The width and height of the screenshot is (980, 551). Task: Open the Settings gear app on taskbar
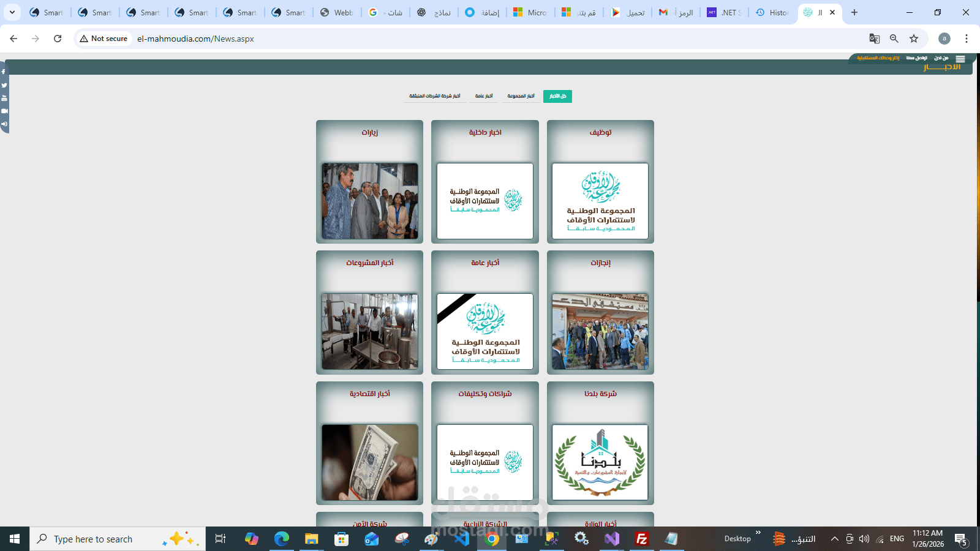click(x=582, y=539)
